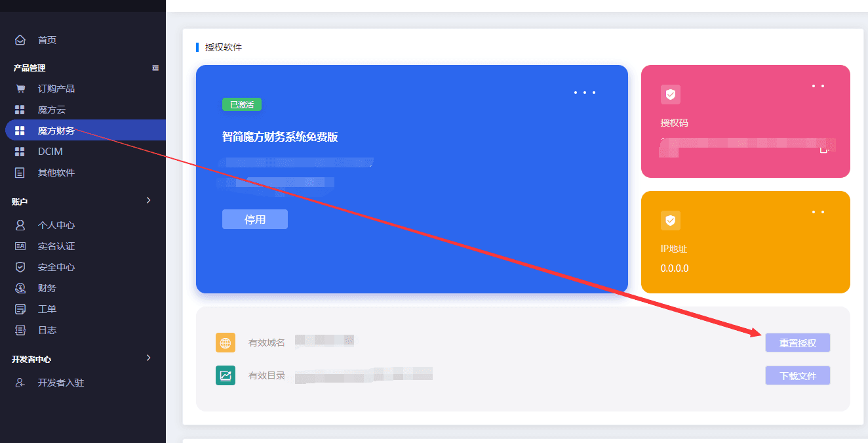
Task: Open the 授权码 card's dots menu
Action: [x=818, y=86]
